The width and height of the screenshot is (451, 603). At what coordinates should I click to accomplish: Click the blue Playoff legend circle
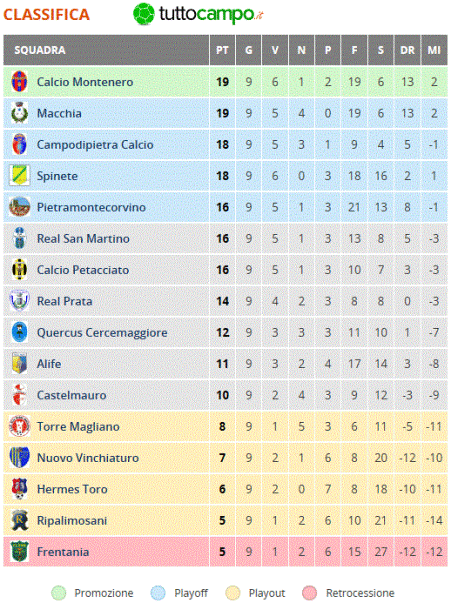tap(158, 593)
